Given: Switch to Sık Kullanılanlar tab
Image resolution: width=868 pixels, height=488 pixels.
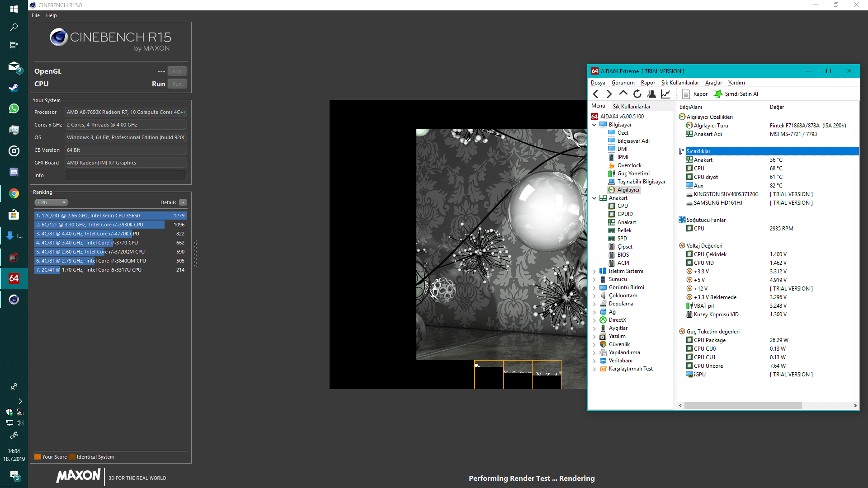Looking at the screenshot, I should pyautogui.click(x=632, y=106).
